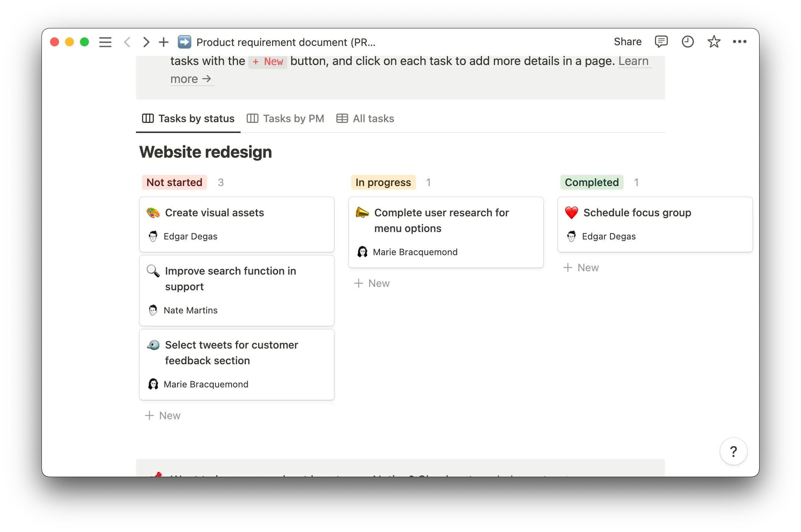This screenshot has width=801, height=532.
Task: Click the heart emoji on Schedule focus group
Action: tap(572, 212)
